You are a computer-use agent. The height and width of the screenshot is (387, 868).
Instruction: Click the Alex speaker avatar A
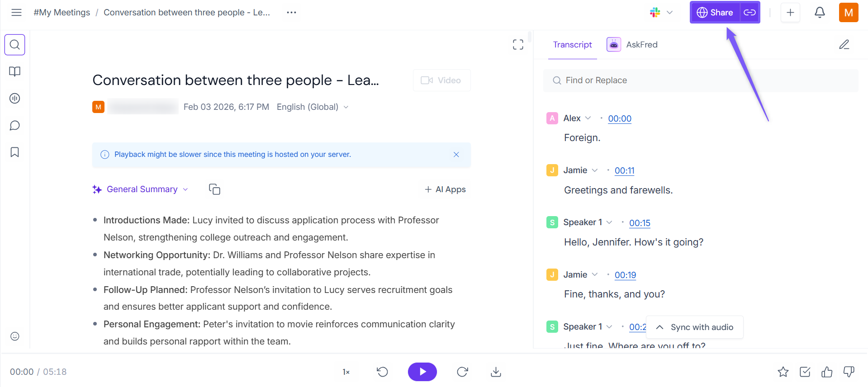552,118
